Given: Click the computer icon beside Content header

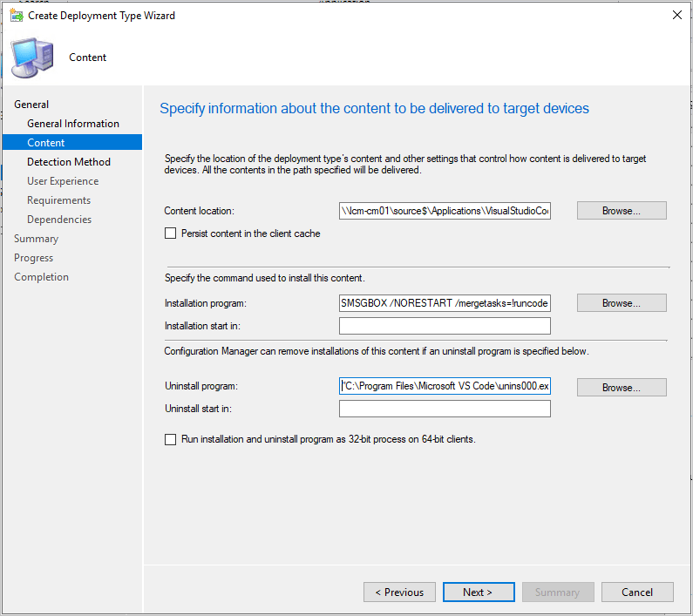Looking at the screenshot, I should [32, 58].
